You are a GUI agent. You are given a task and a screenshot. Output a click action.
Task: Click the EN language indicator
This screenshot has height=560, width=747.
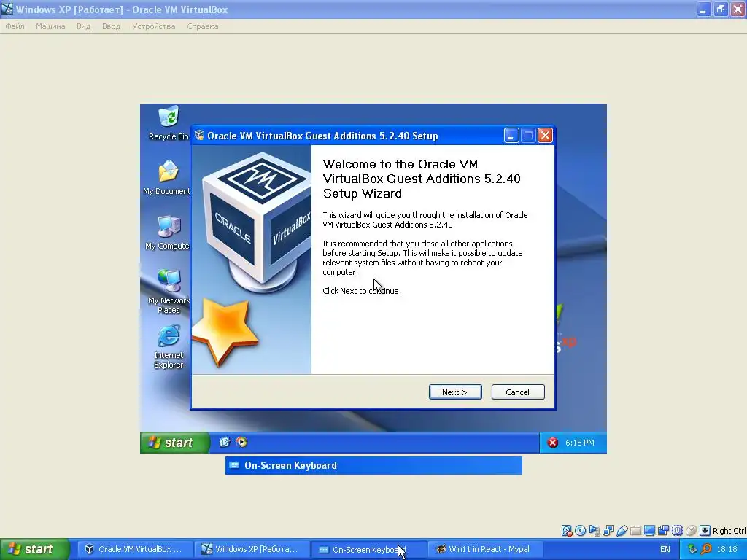pos(665,549)
